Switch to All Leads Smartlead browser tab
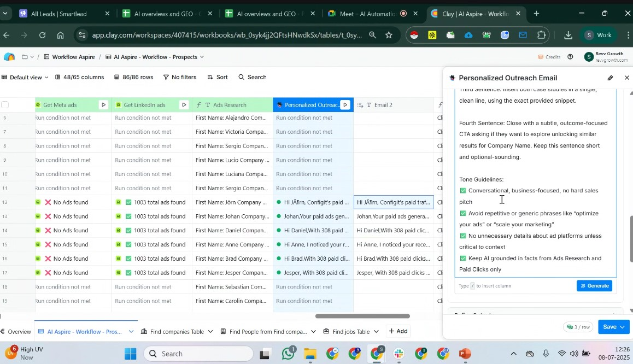Viewport: 633px width, 364px height. (58, 14)
